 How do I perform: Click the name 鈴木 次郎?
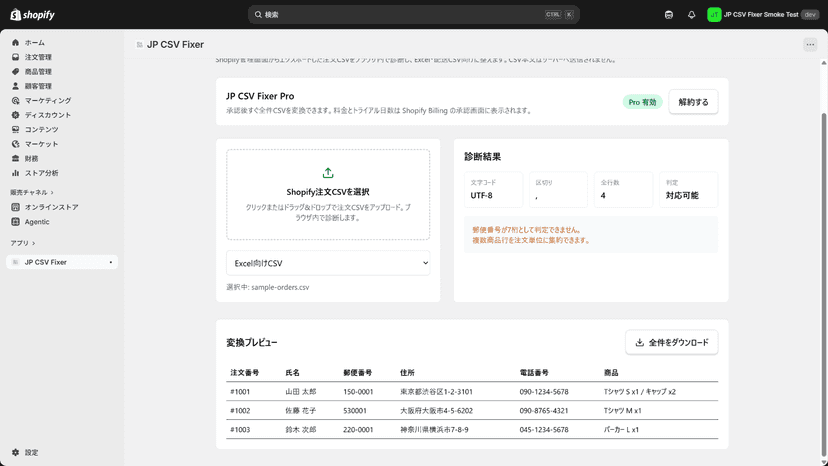click(301, 430)
